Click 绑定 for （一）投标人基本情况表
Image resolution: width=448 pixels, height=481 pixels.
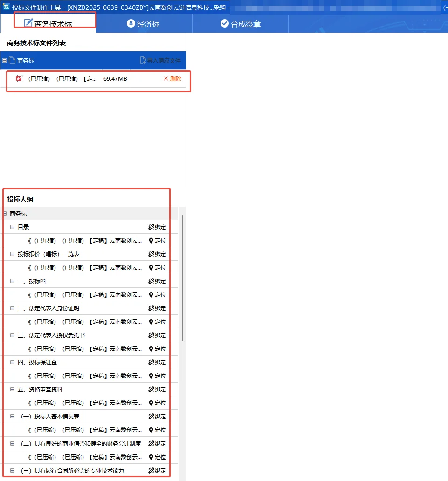pyautogui.click(x=157, y=416)
